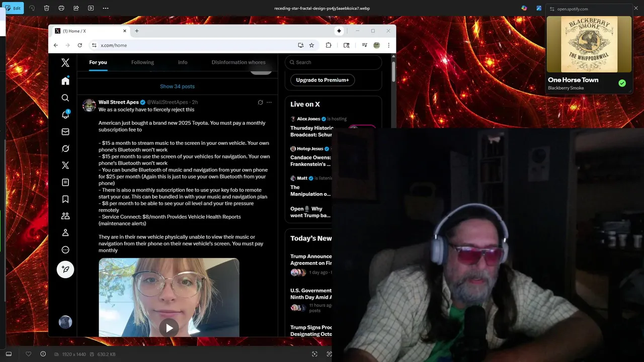Viewport: 644px width, 362px height.
Task: Open the Copilot icon in Photos title bar
Action: click(x=524, y=8)
